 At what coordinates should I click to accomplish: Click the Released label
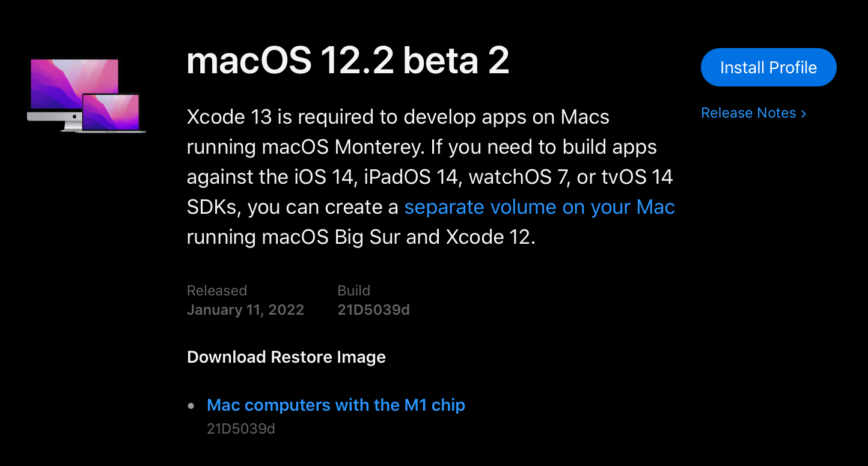pos(217,290)
